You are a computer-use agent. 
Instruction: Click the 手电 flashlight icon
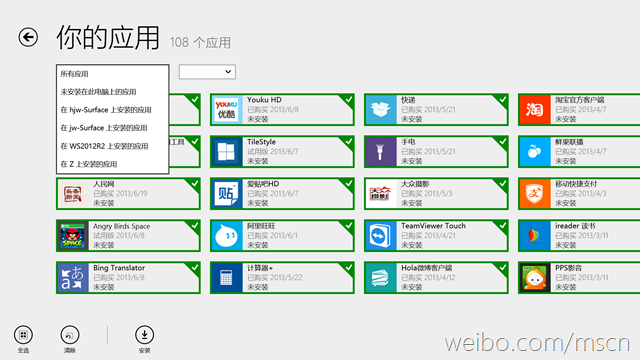tap(380, 152)
